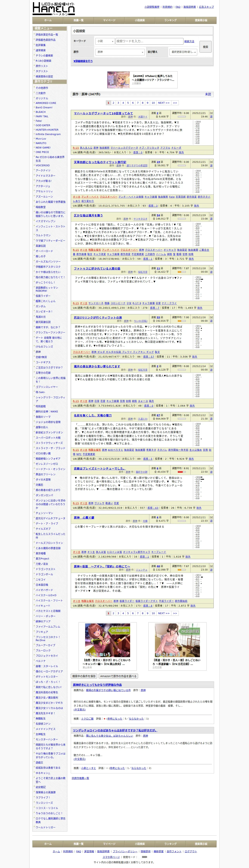Open recommendation 原神好きにとってもかなり好評価な作品

[x=98, y=685]
